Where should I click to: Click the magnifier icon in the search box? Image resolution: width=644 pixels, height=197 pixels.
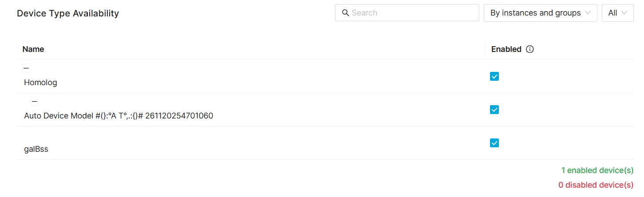pyautogui.click(x=346, y=13)
